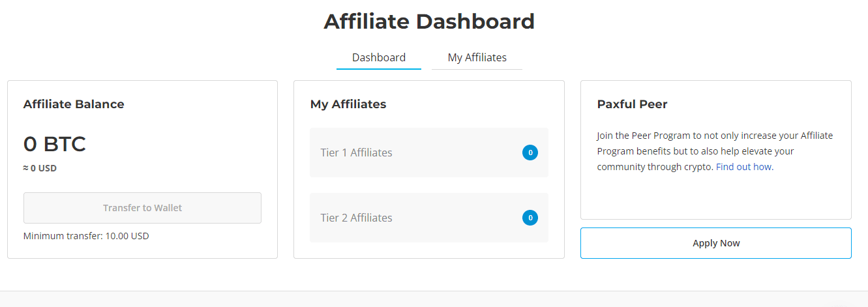The image size is (868, 307).
Task: Click the Apply Now button
Action: coord(715,243)
